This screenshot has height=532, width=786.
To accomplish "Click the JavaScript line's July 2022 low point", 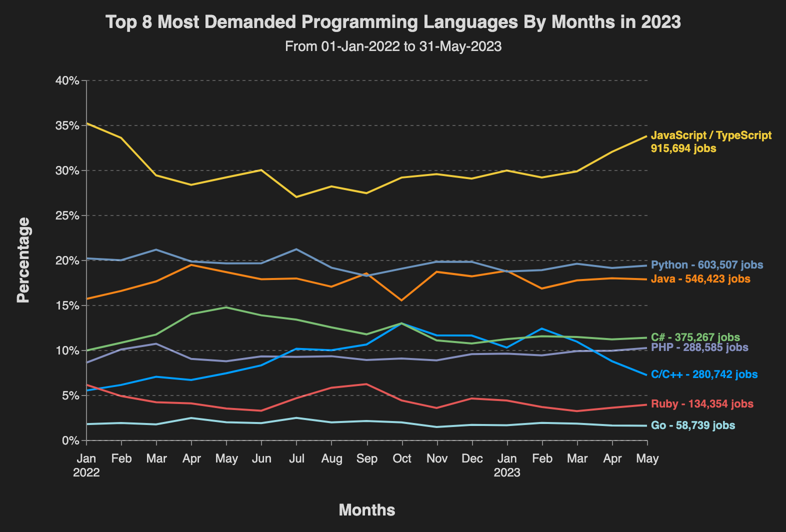I will coord(296,197).
